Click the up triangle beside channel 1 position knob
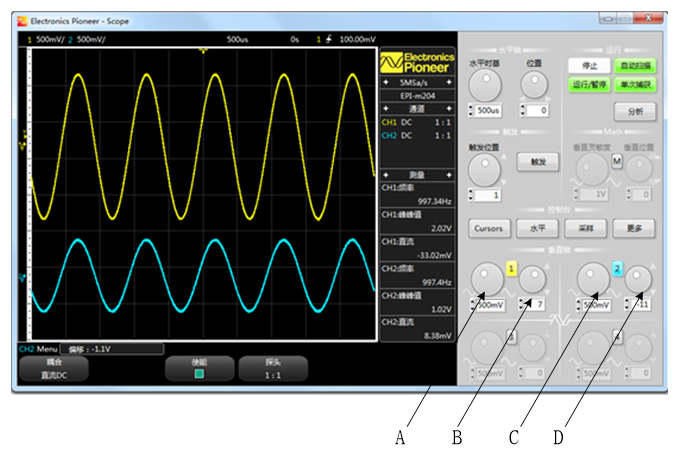This screenshot has height=455, width=685. 547,266
